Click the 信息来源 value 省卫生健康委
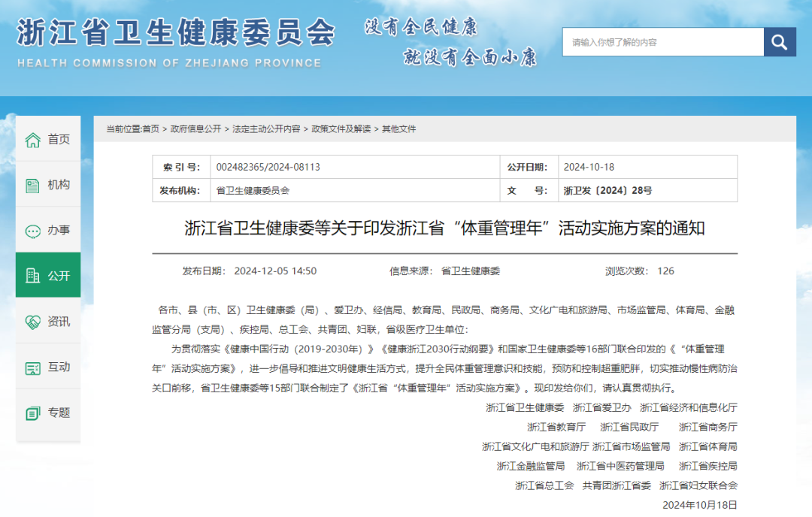 (x=470, y=271)
